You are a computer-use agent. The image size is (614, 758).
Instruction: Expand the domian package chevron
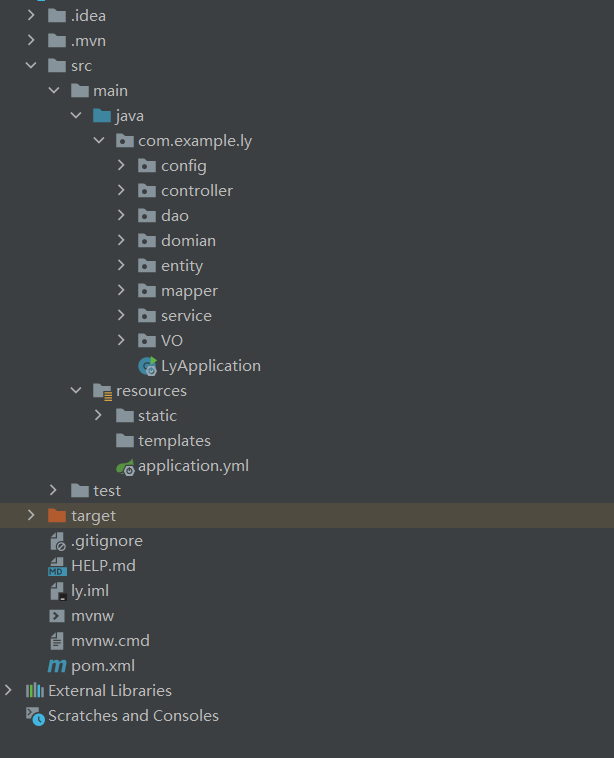[x=121, y=240]
